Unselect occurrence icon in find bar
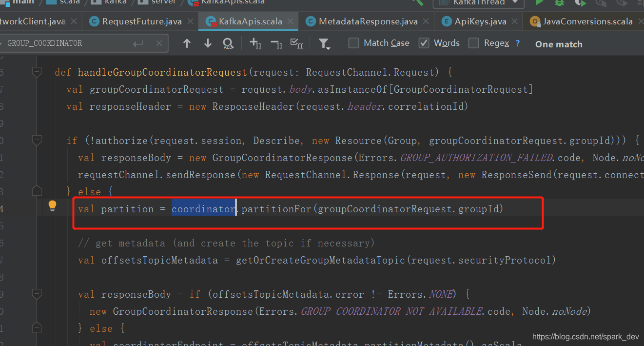The image size is (644, 346). pos(276,43)
